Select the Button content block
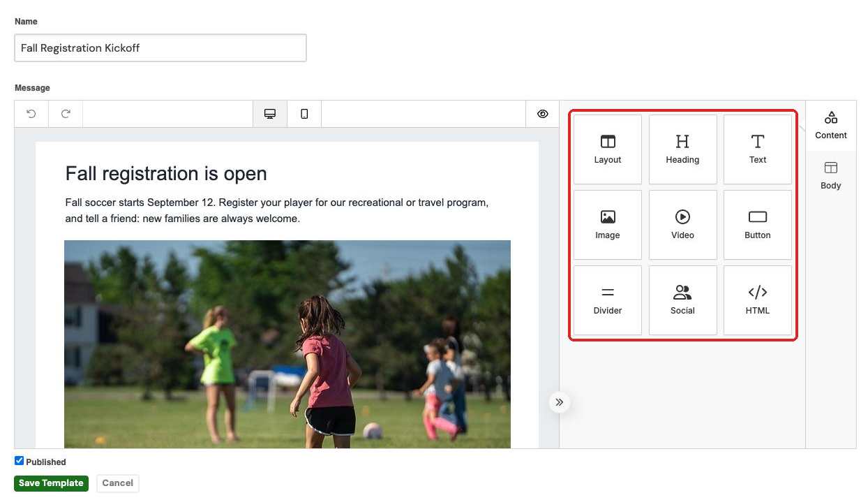 (758, 225)
